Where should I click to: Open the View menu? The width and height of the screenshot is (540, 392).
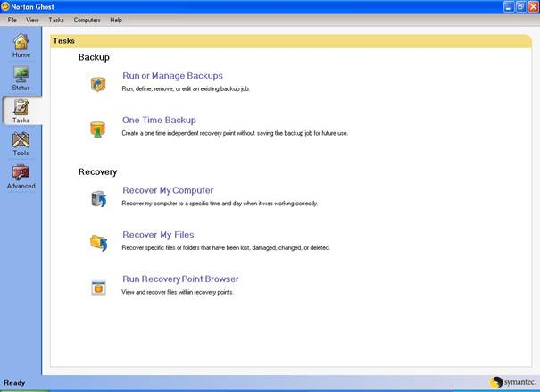point(32,20)
